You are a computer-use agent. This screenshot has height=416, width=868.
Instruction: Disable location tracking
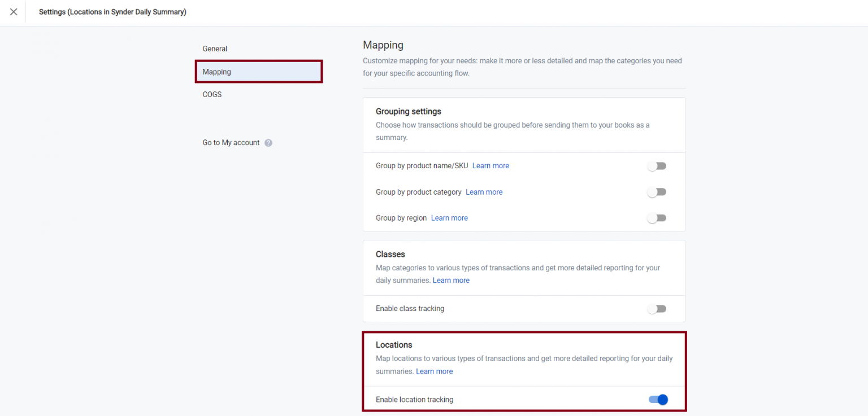click(658, 399)
